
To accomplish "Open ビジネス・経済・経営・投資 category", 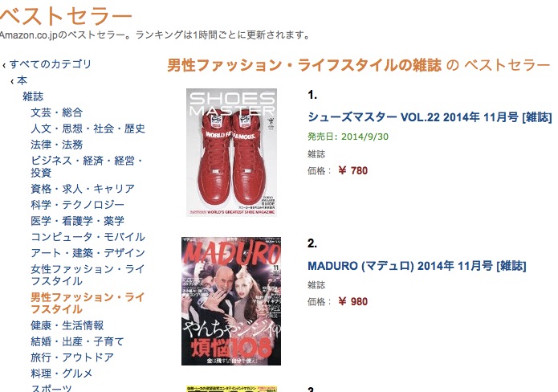I will [x=88, y=166].
